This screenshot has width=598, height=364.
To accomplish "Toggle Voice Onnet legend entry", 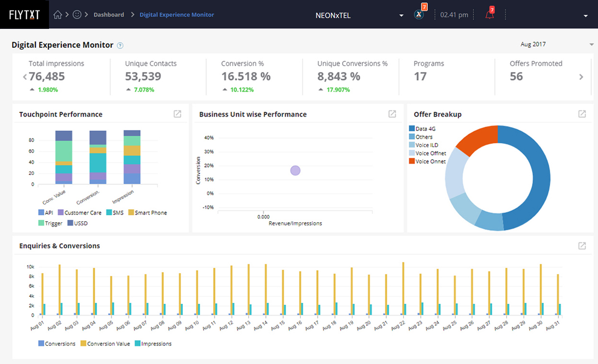I will point(427,162).
